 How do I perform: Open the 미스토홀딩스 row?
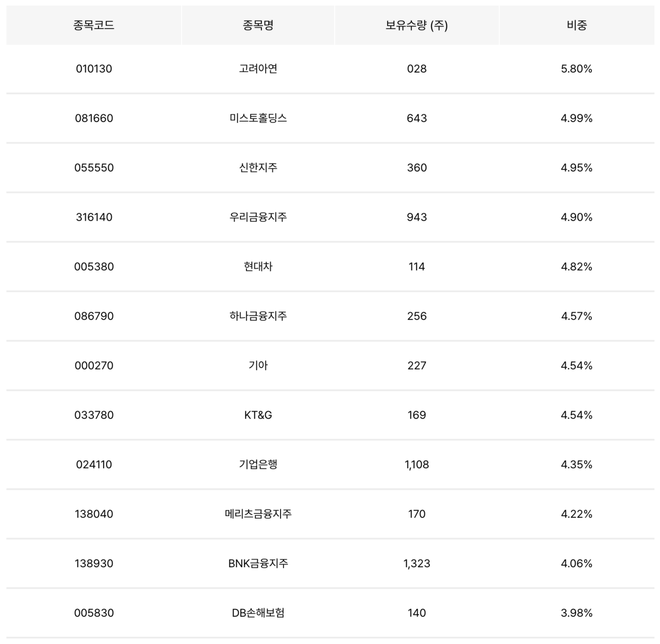click(258, 118)
